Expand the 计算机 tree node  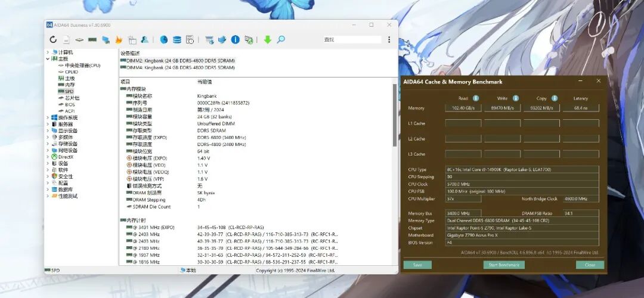[48, 52]
